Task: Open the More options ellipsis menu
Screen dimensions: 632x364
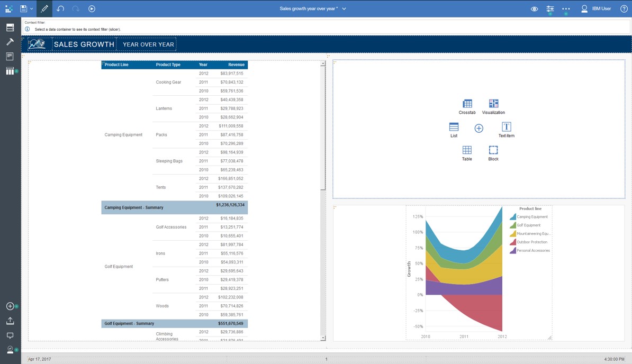Action: click(566, 9)
